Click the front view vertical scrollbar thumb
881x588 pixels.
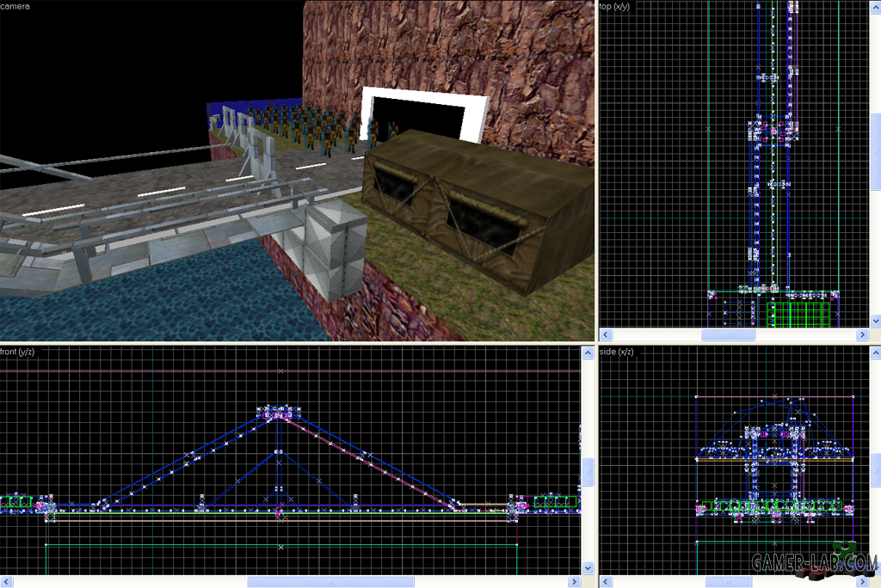click(588, 472)
